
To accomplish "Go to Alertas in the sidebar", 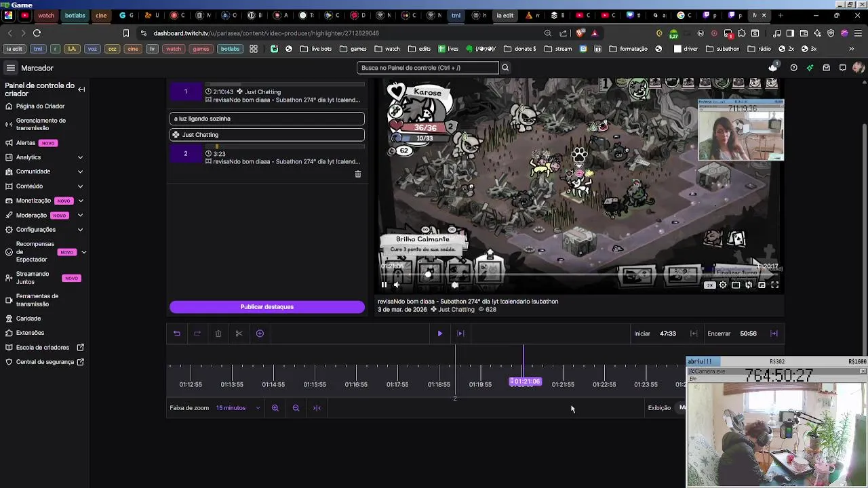I will click(26, 143).
